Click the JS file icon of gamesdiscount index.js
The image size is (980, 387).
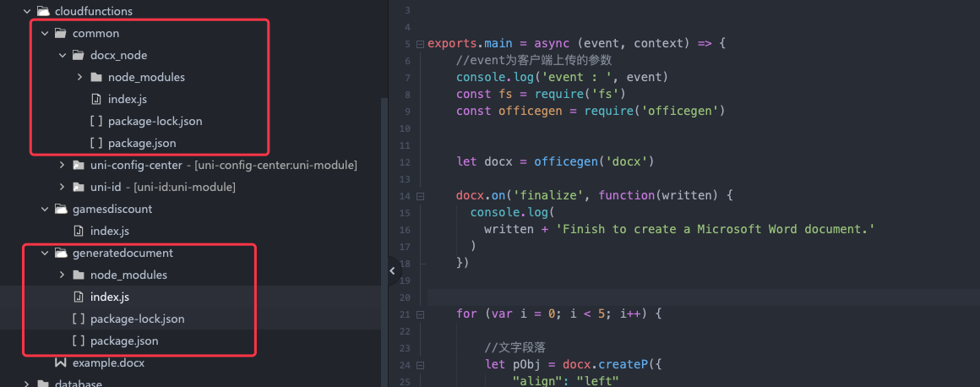pos(78,232)
